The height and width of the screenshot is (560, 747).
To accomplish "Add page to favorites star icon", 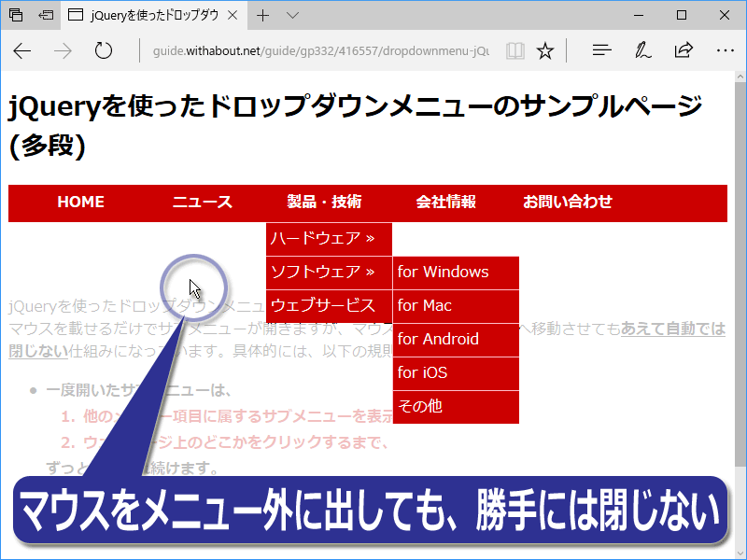I will tap(545, 50).
